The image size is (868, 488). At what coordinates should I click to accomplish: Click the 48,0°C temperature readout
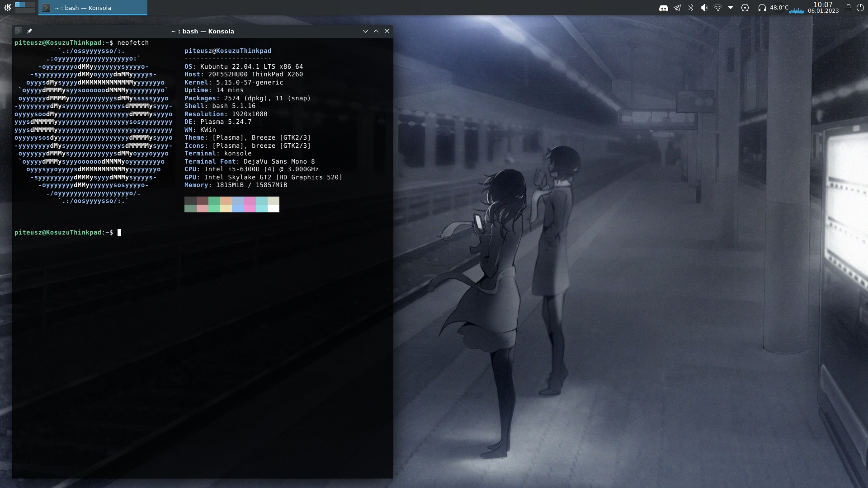click(779, 7)
